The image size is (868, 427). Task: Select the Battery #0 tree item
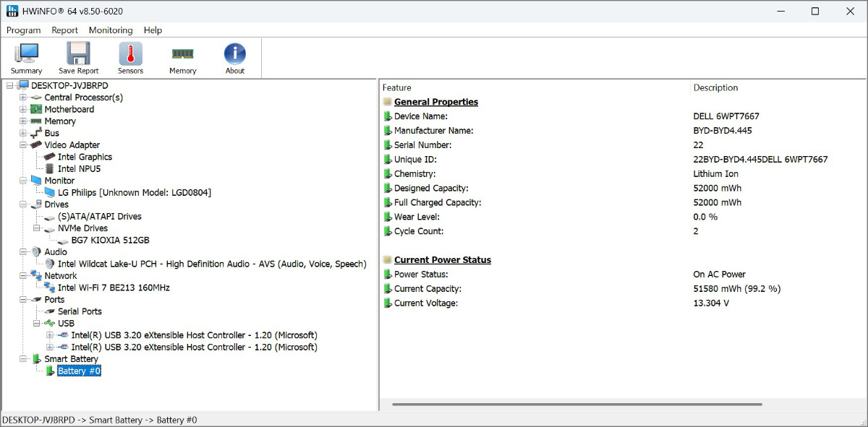click(x=79, y=371)
